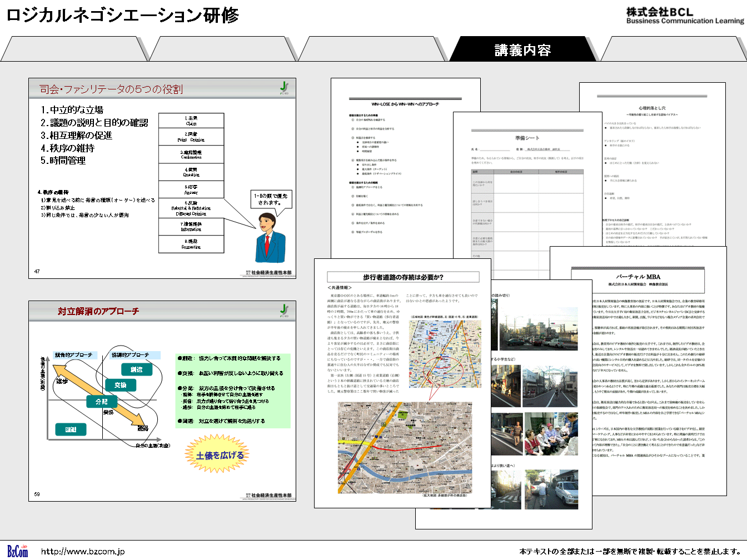Click the J logo on the 司会・ファシリテータ slide
747x560 pixels.
pyautogui.click(x=284, y=88)
